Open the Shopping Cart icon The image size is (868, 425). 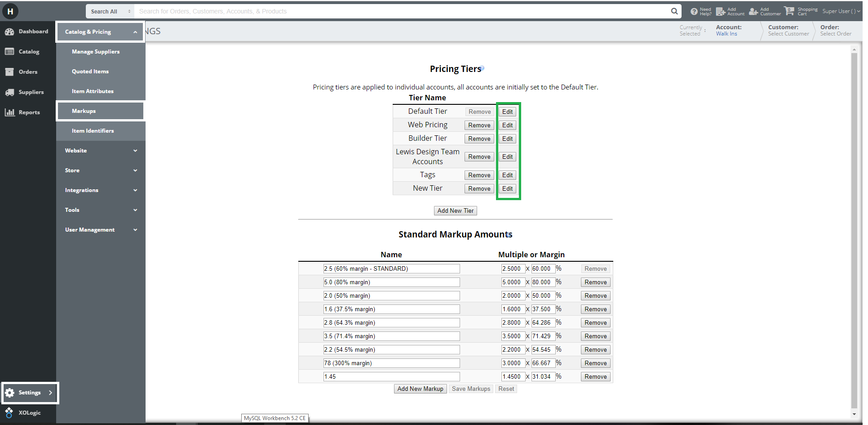(789, 11)
